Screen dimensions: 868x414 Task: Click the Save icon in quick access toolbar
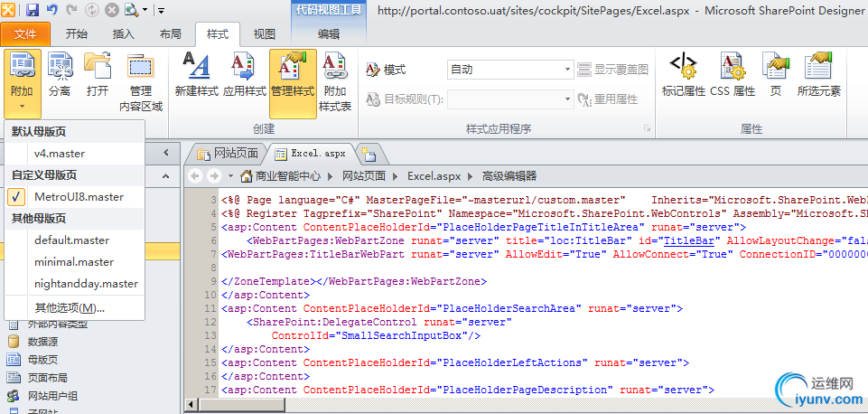pos(33,9)
